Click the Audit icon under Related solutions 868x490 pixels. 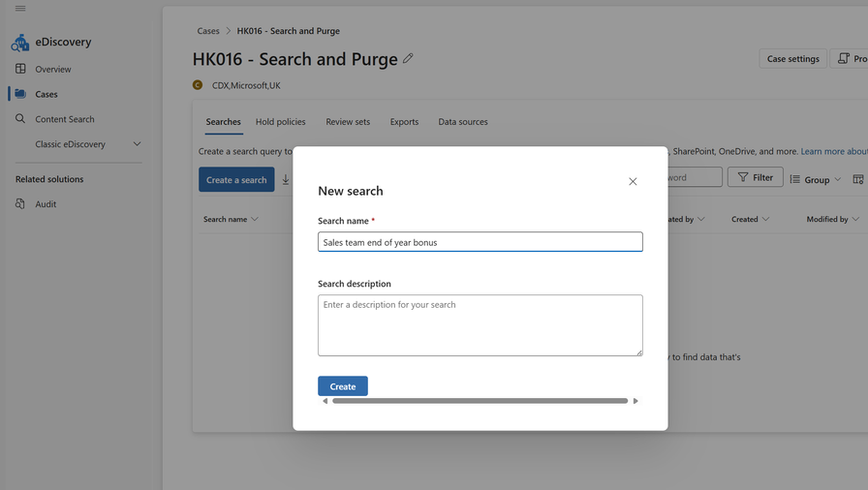pos(20,203)
